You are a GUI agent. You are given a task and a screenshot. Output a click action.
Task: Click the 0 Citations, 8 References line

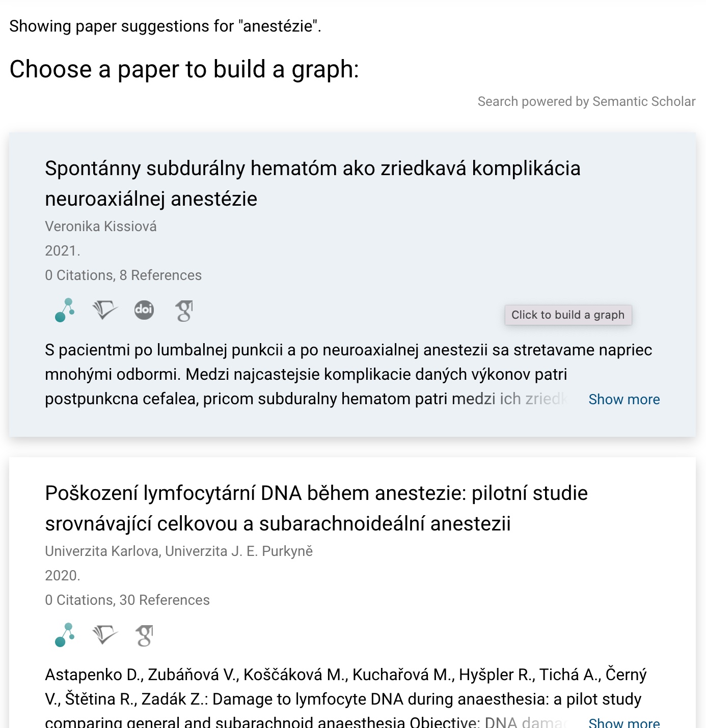click(x=123, y=275)
